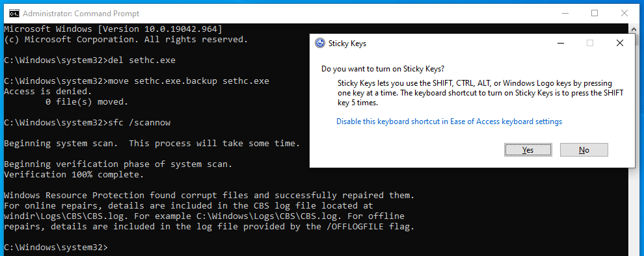Click the Sticky Keys dialog title icon

(x=319, y=43)
